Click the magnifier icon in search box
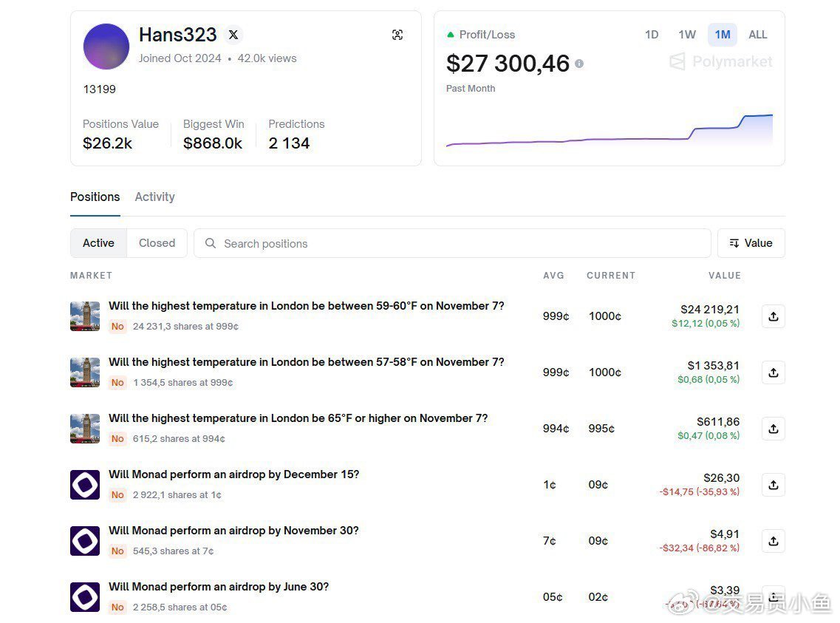Image resolution: width=840 pixels, height=623 pixels. (211, 244)
